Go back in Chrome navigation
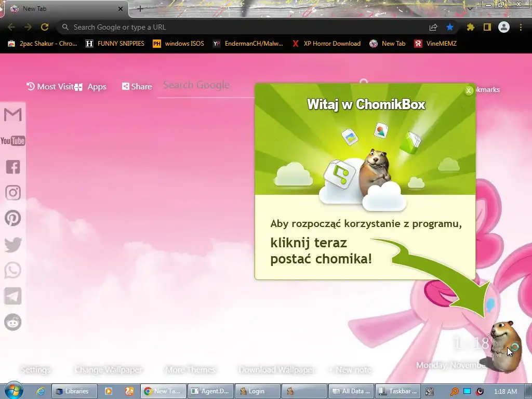The width and height of the screenshot is (532, 399). click(11, 27)
